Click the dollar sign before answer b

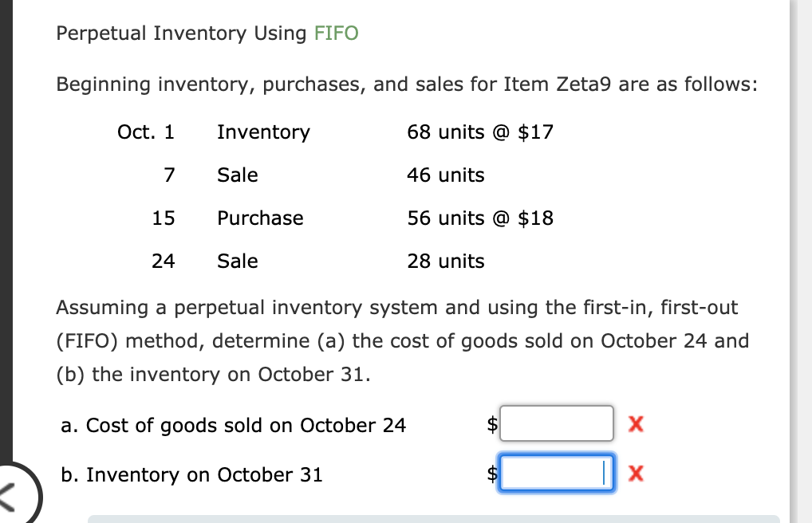pos(492,474)
